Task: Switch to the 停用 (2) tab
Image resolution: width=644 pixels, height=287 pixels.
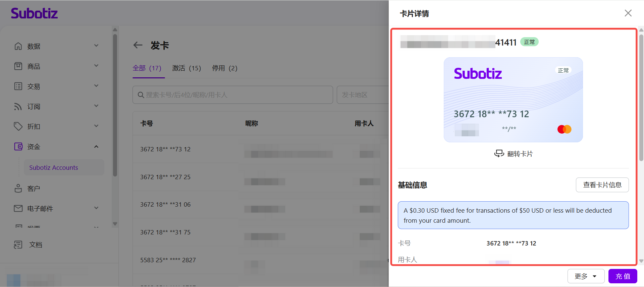Action: tap(225, 68)
